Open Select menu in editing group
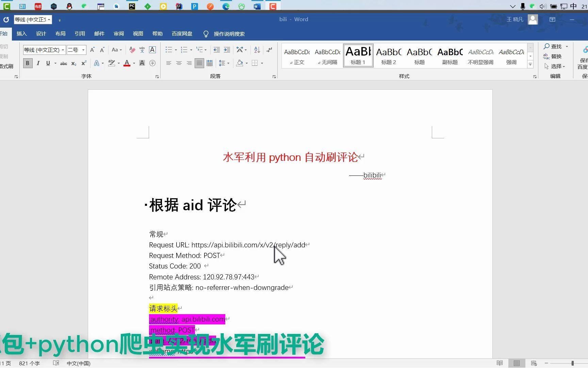588x368 pixels. (x=555, y=66)
